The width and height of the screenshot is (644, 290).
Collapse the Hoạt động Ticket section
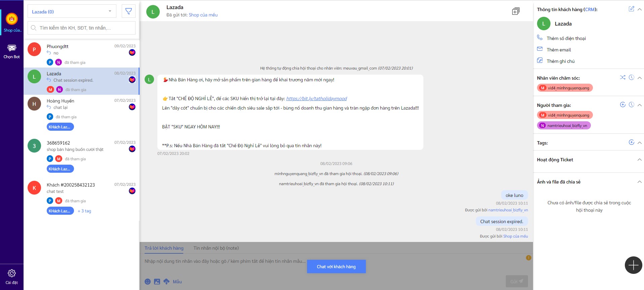pos(640,160)
